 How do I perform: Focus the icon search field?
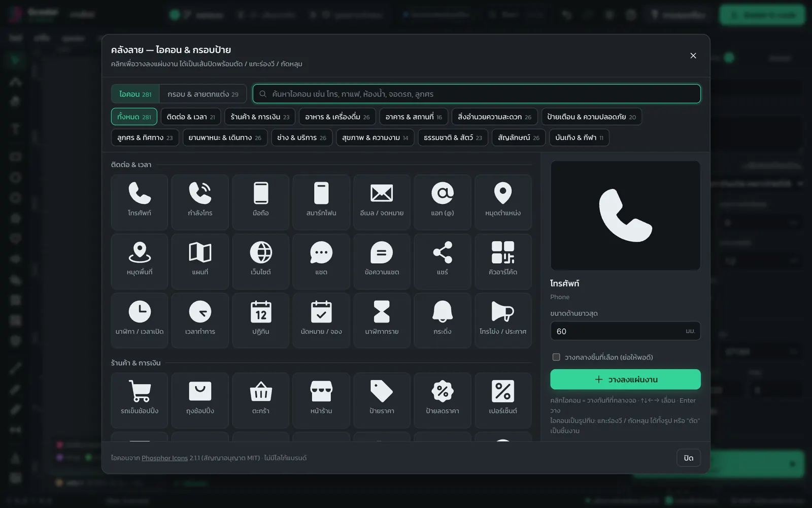coord(477,94)
